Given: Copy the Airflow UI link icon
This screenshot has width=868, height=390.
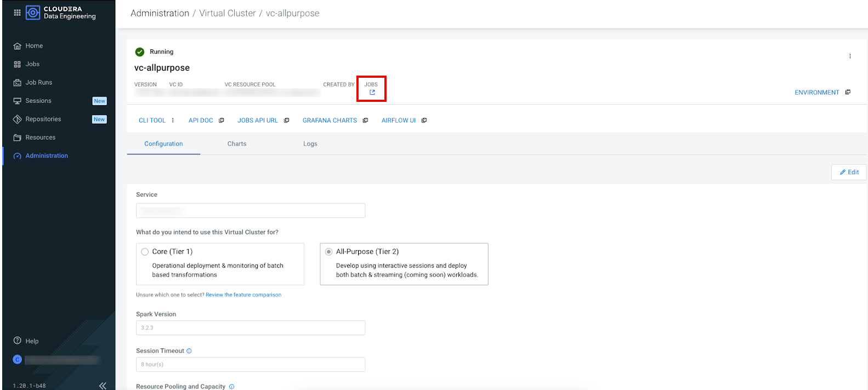Looking at the screenshot, I should pos(424,121).
